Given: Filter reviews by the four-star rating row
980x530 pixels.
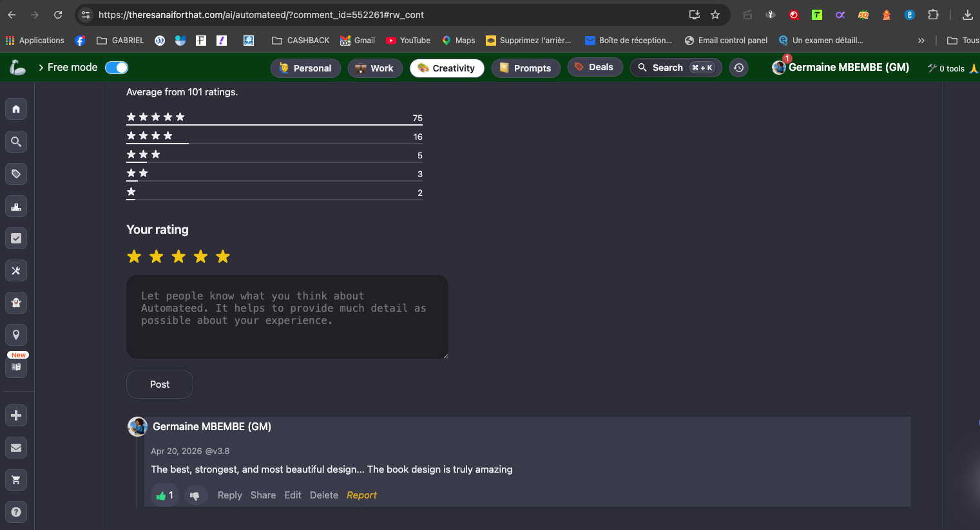Looking at the screenshot, I should (274, 137).
